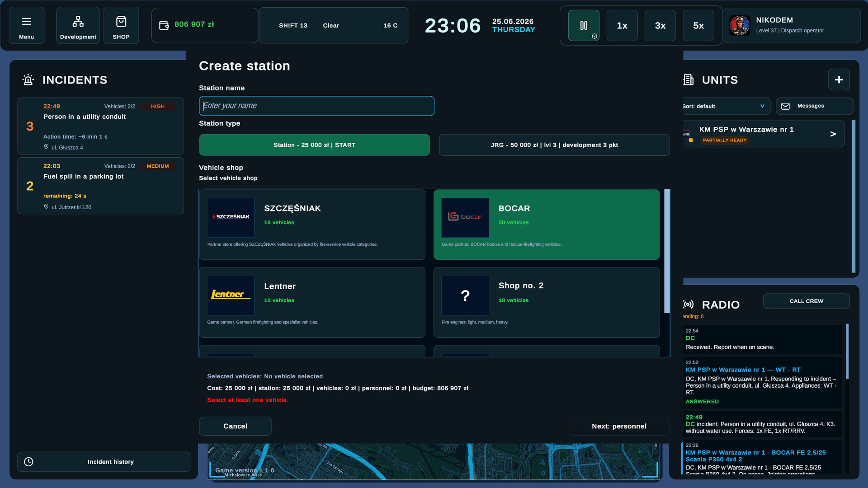Select JRG 50 000 zł station type
The width and height of the screenshot is (868, 488).
(554, 145)
